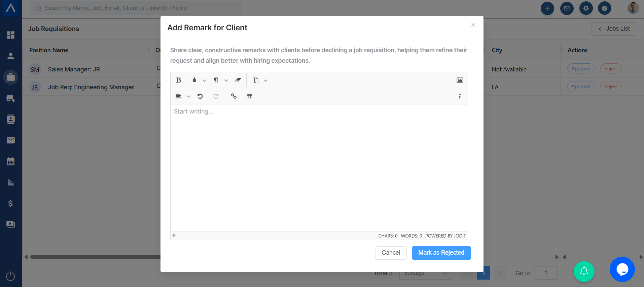Open the chat support bubble
The height and width of the screenshot is (287, 644).
[x=622, y=269]
